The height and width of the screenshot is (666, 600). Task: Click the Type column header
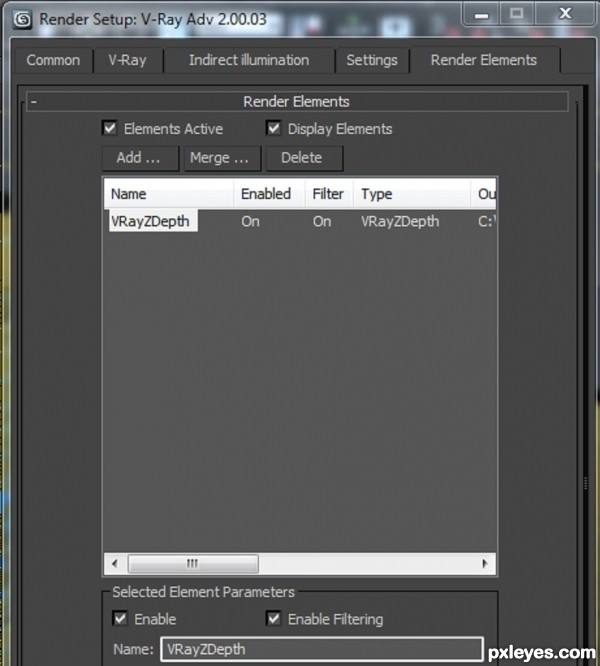(412, 194)
